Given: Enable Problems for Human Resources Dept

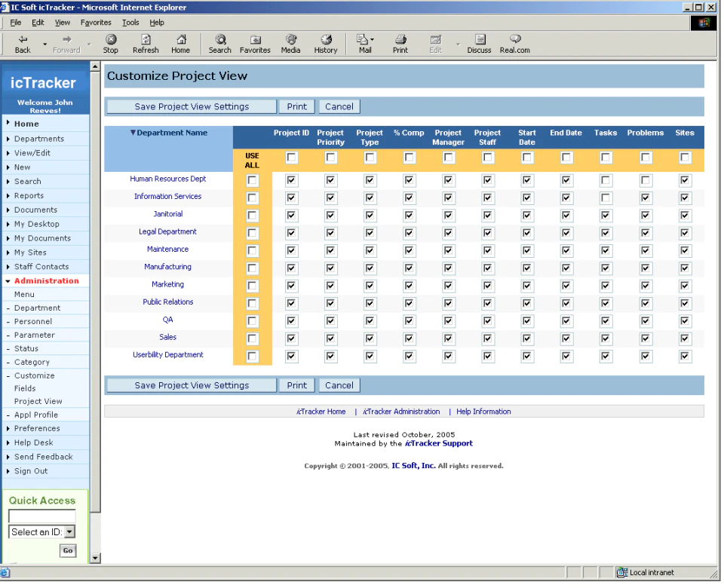Looking at the screenshot, I should pos(646,180).
